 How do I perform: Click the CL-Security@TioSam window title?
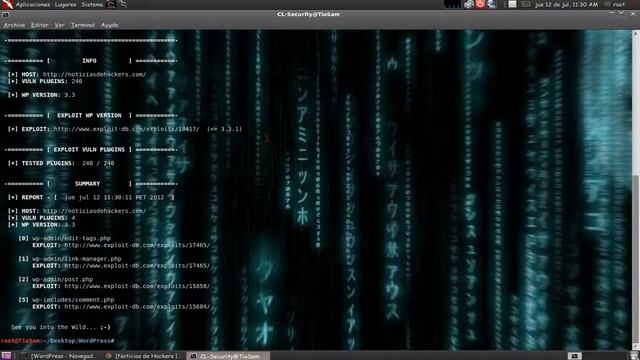[x=308, y=14]
